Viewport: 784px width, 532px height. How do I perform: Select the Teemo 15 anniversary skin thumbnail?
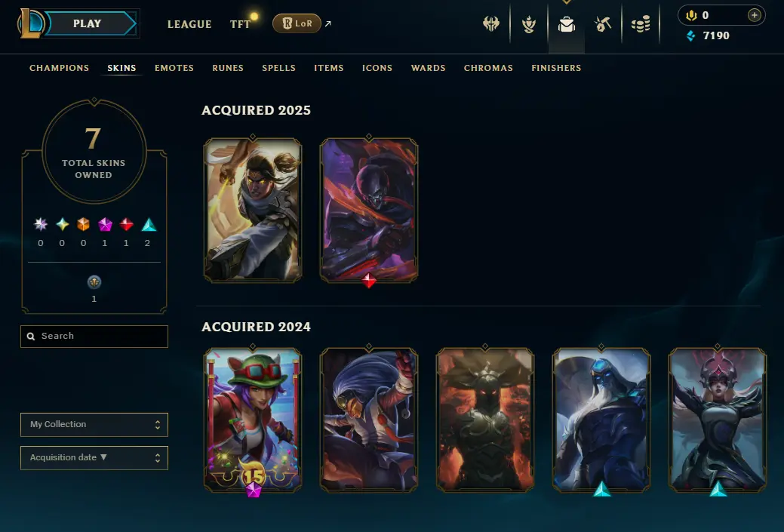pyautogui.click(x=253, y=420)
